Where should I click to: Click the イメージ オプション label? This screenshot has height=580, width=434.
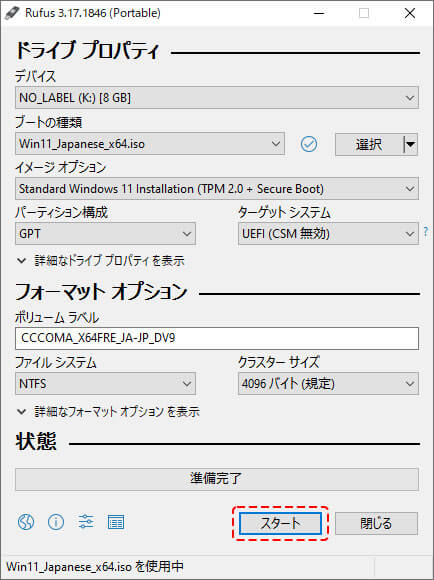[61, 167]
